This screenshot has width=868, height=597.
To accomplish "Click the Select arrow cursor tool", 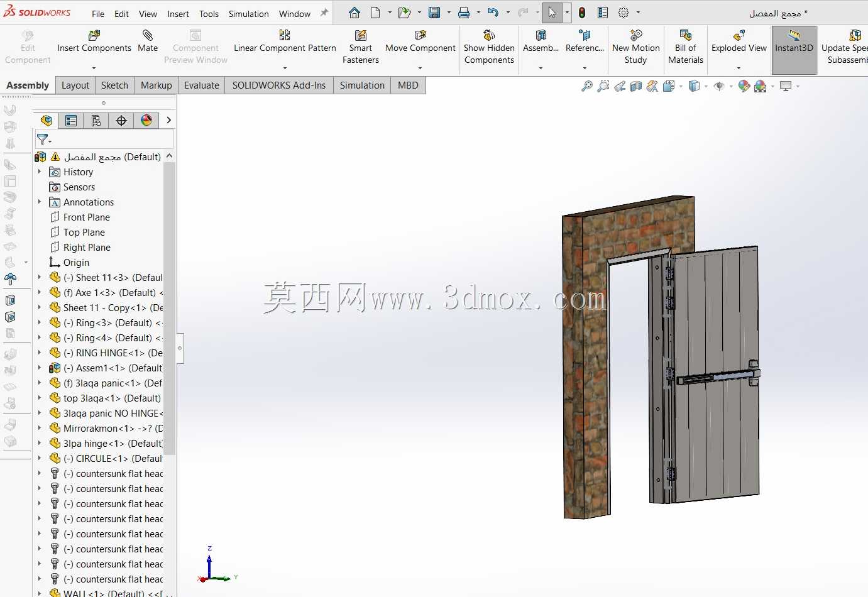I will coord(552,13).
